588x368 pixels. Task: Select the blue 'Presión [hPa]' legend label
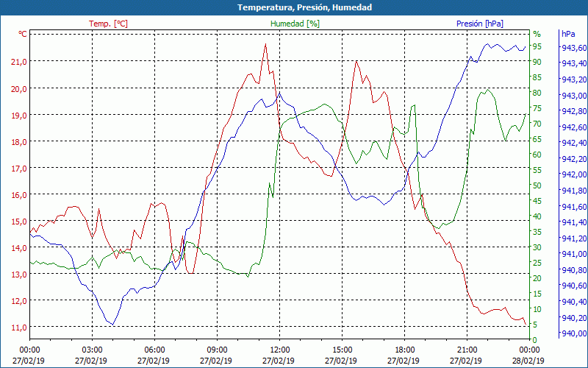coord(480,24)
